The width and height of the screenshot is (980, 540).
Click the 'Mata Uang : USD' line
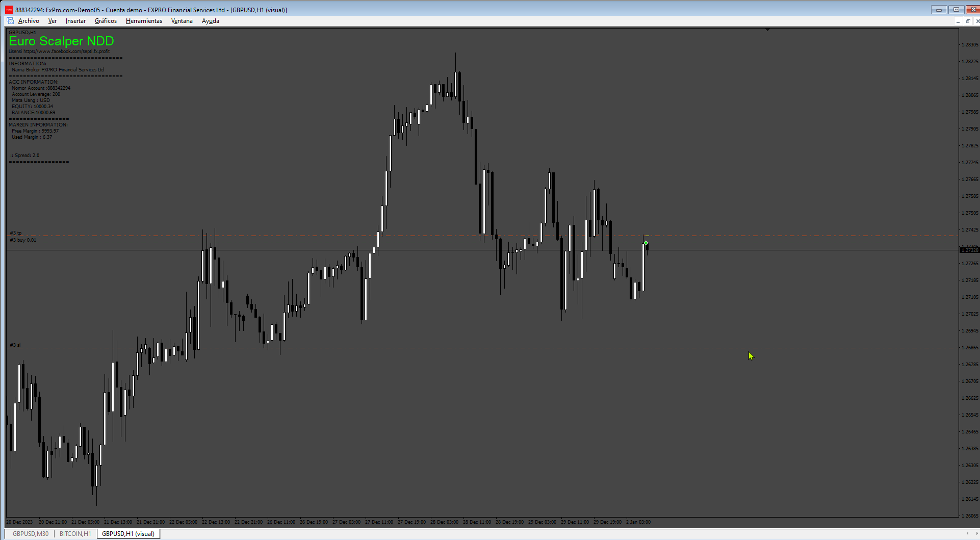click(x=31, y=100)
